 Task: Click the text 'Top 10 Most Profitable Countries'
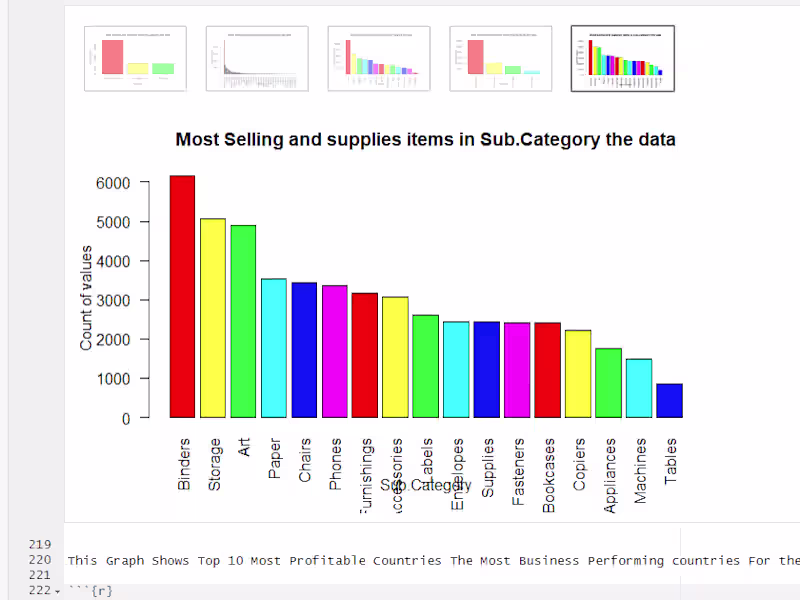(319, 560)
